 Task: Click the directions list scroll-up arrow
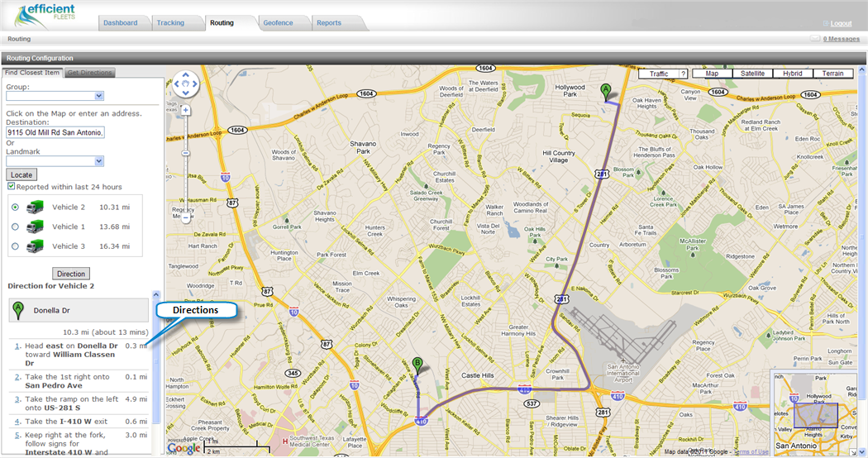coord(155,294)
